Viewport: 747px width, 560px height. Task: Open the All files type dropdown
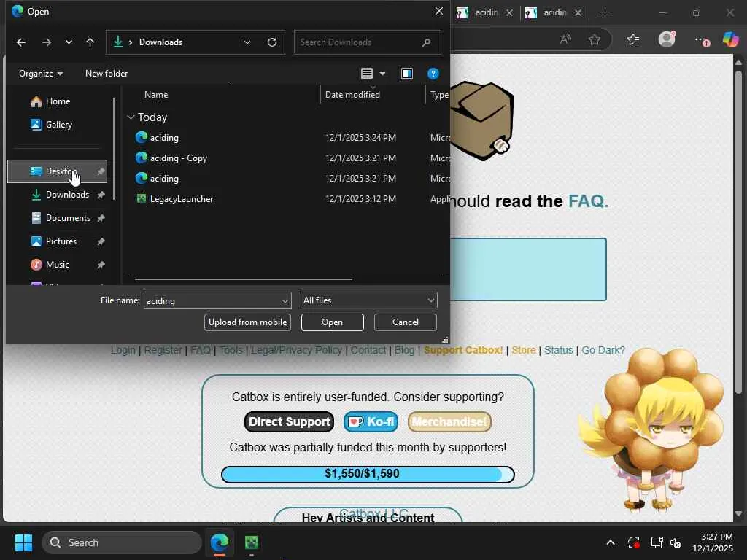tap(368, 300)
